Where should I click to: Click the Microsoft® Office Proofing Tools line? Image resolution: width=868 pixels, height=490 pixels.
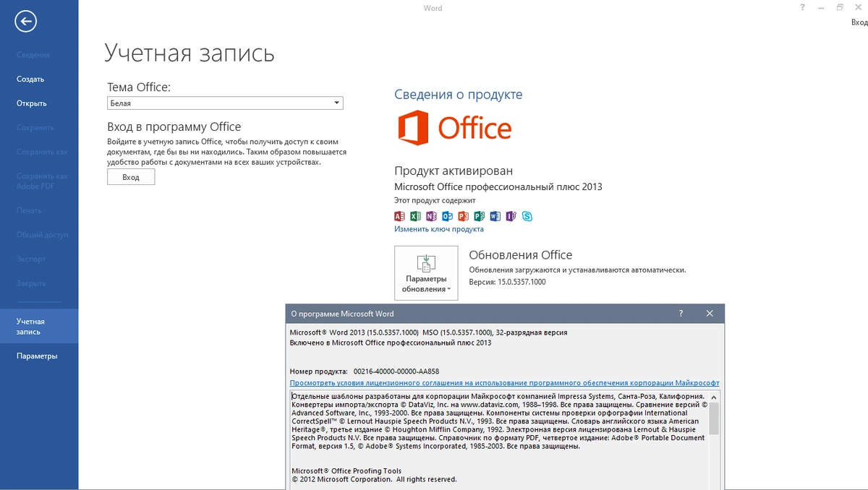[x=346, y=471]
